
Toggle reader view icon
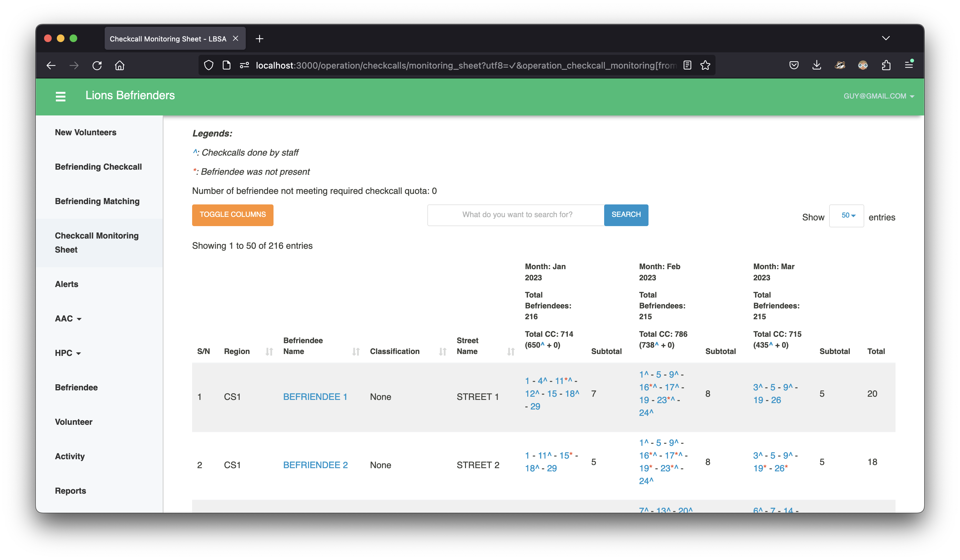688,65
